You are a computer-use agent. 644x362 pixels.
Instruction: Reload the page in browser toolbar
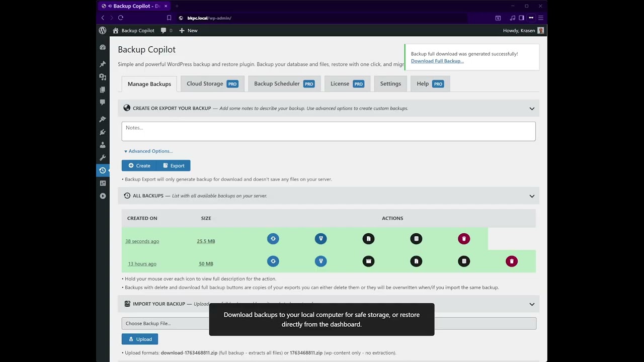121,18
